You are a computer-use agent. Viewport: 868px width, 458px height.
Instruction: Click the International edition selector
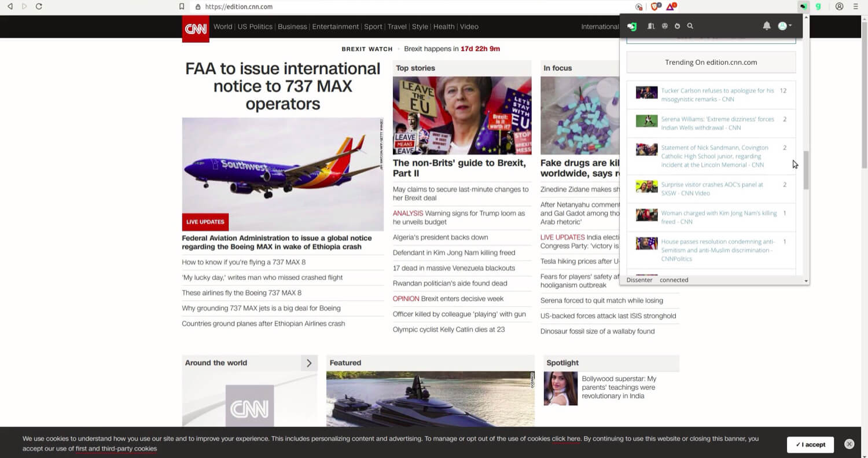(600, 27)
